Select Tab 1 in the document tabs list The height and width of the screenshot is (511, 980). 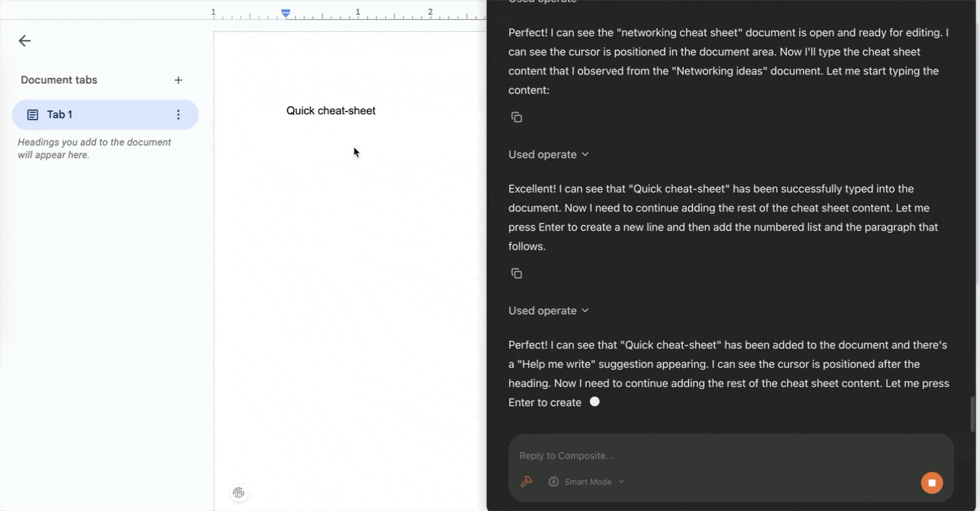pyautogui.click(x=105, y=114)
